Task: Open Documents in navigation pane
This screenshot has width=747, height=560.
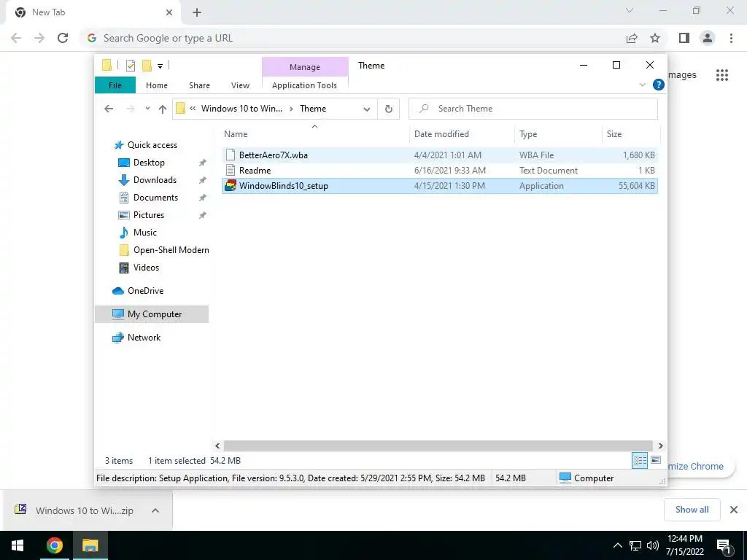Action: pos(155,198)
